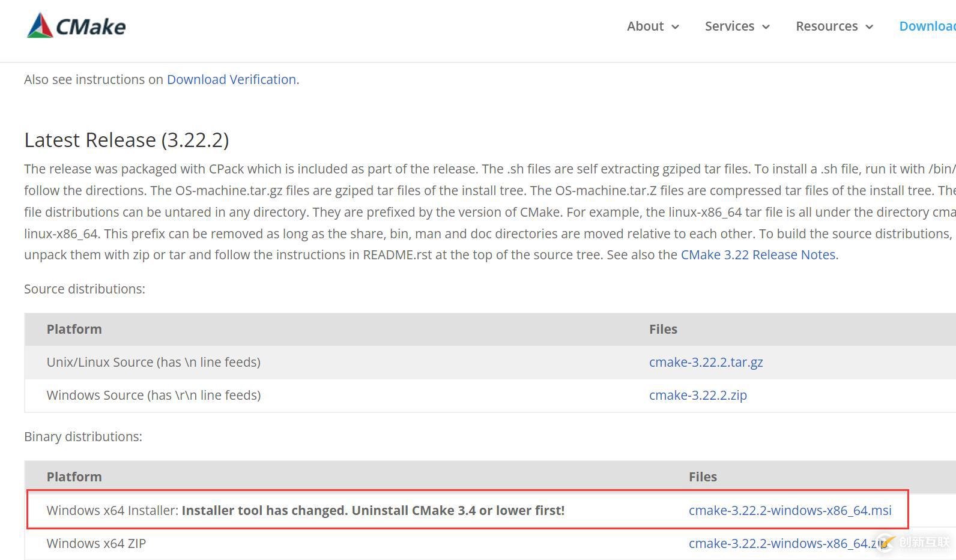Expand the chevron beside Resources
This screenshot has height=560, width=956.
[x=870, y=27]
